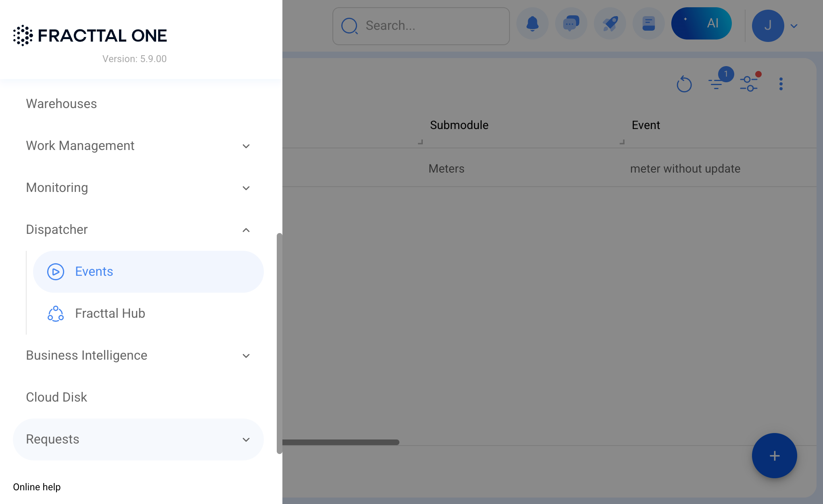Click the Fracttal Hub icon
The image size is (823, 504).
(x=56, y=314)
